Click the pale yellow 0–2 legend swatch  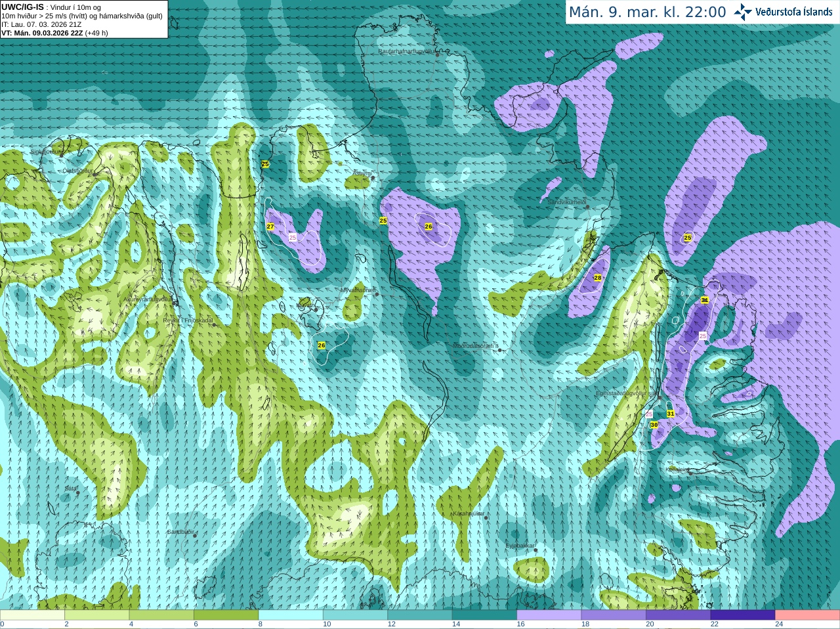point(33,615)
